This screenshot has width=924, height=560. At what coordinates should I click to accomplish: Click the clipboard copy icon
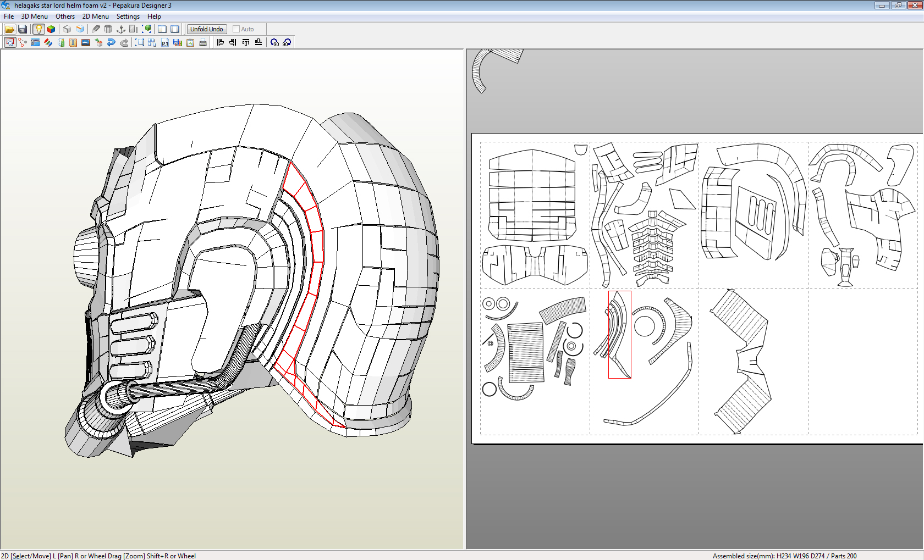point(190,42)
